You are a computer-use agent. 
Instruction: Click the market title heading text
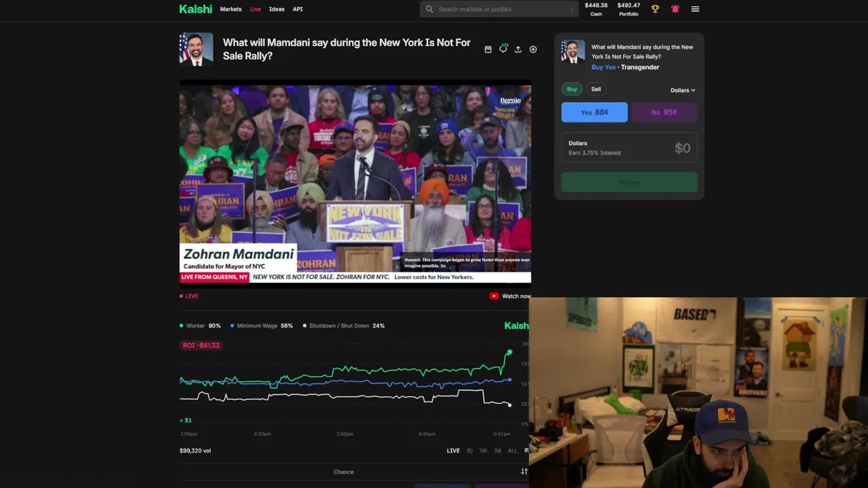(x=347, y=49)
